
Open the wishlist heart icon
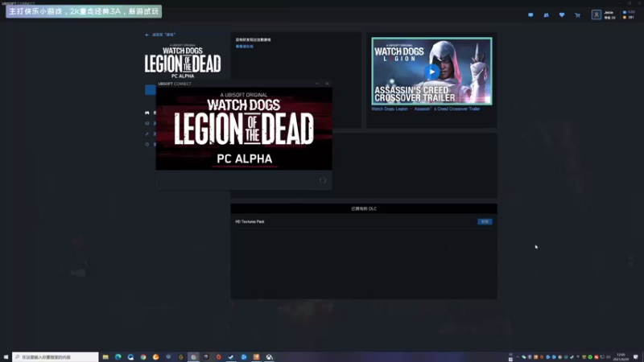[x=562, y=14]
